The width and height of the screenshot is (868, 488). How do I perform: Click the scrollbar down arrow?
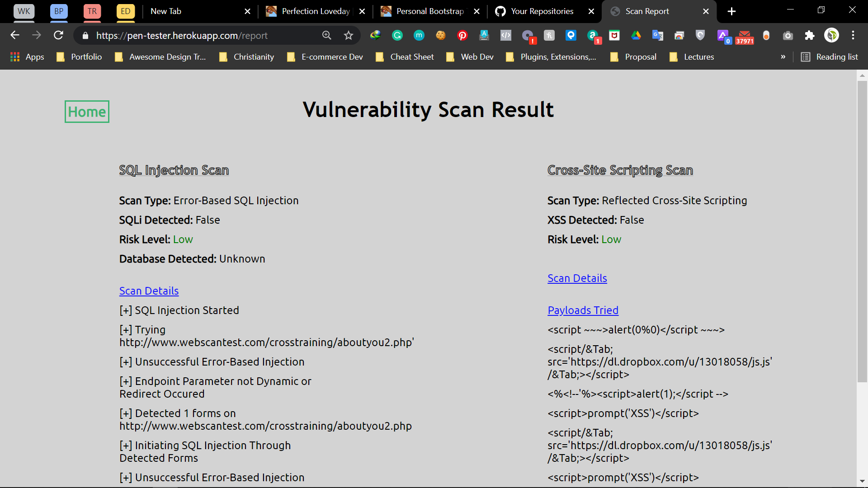(862, 482)
